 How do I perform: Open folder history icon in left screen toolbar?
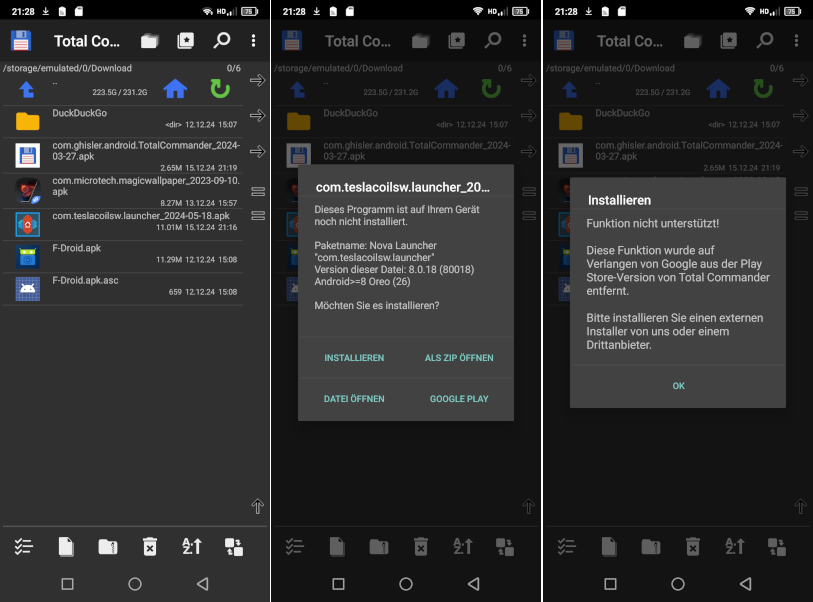pyautogui.click(x=150, y=41)
